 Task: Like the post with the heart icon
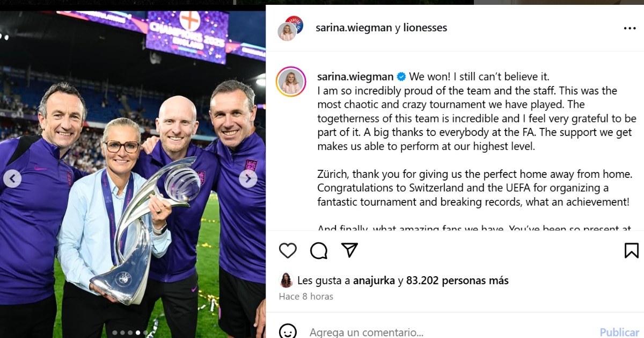coord(288,250)
